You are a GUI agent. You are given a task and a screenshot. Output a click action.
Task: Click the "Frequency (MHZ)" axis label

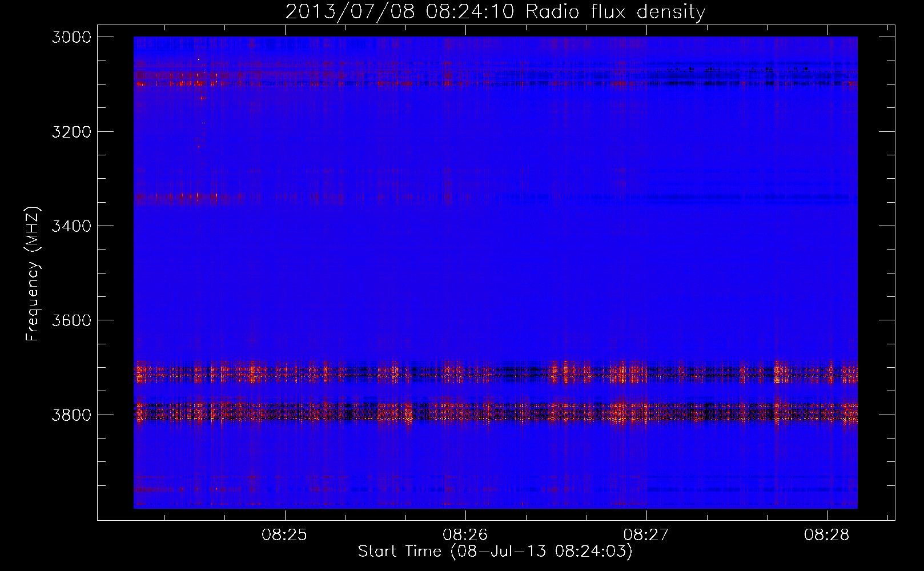pyautogui.click(x=33, y=274)
